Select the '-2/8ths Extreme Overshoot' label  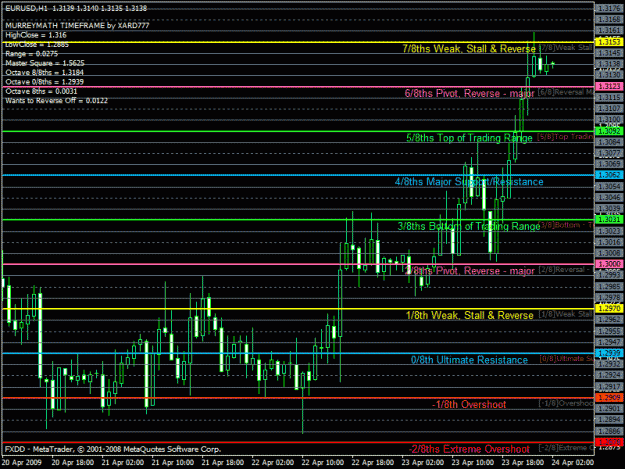(469, 449)
